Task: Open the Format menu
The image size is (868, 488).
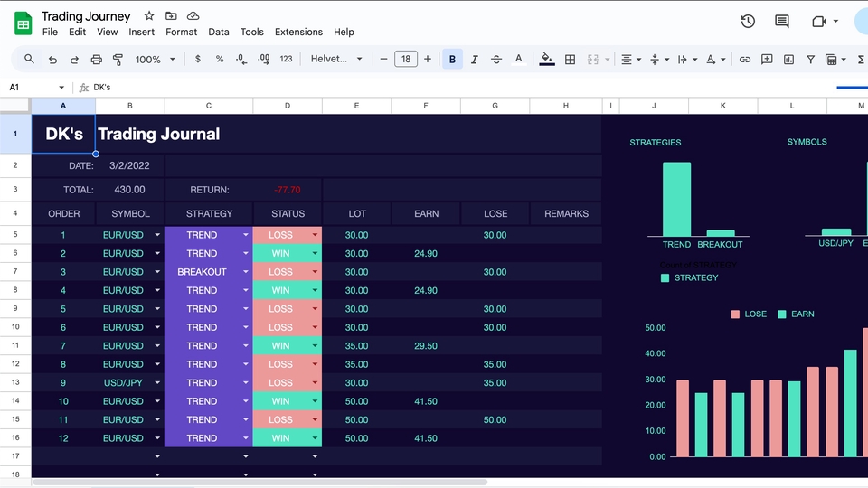Action: click(181, 33)
